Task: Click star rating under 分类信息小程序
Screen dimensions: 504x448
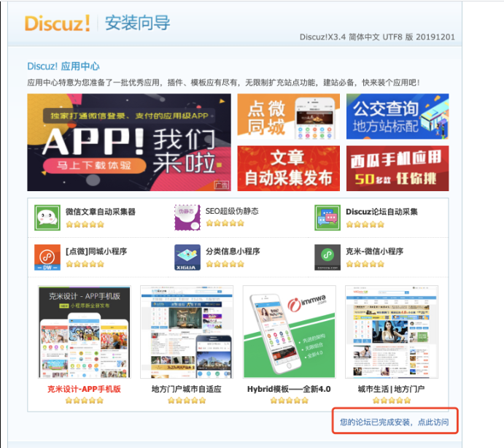Action: tap(225, 264)
